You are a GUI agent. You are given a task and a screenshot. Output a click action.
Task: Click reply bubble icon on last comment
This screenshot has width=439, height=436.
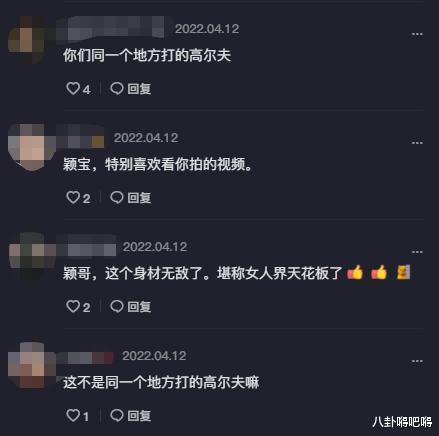(x=117, y=416)
